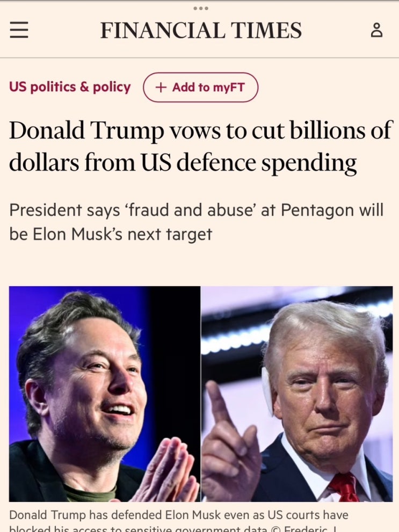Open the Donald Trump photo on right
The image size is (399, 532).
click(x=297, y=394)
